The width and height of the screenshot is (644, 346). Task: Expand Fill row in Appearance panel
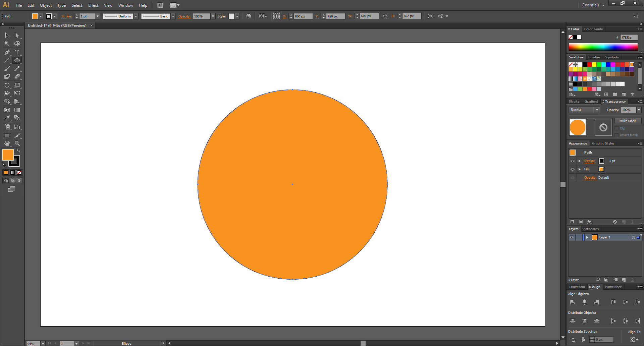tap(579, 169)
